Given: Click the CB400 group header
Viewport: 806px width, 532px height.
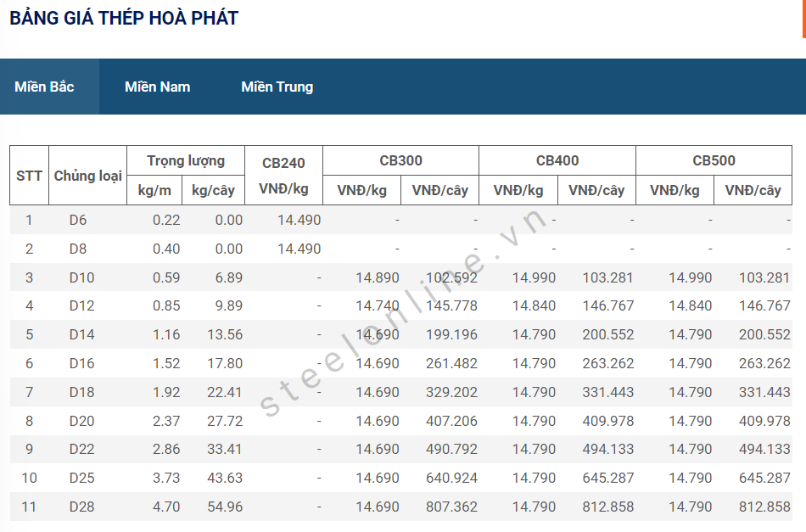Looking at the screenshot, I should coord(557,161).
